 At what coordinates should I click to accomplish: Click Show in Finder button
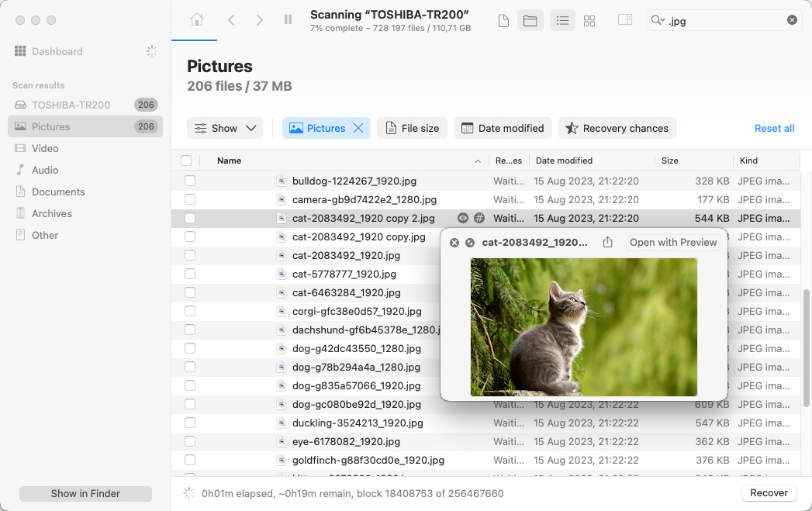tap(85, 493)
